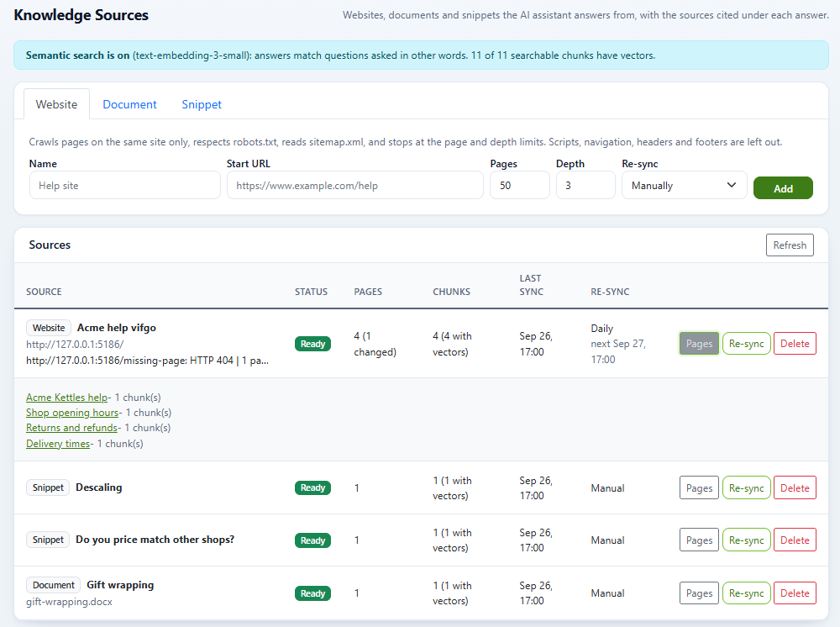The width and height of the screenshot is (840, 627).
Task: Click the Depth limit field
Action: pyautogui.click(x=585, y=186)
